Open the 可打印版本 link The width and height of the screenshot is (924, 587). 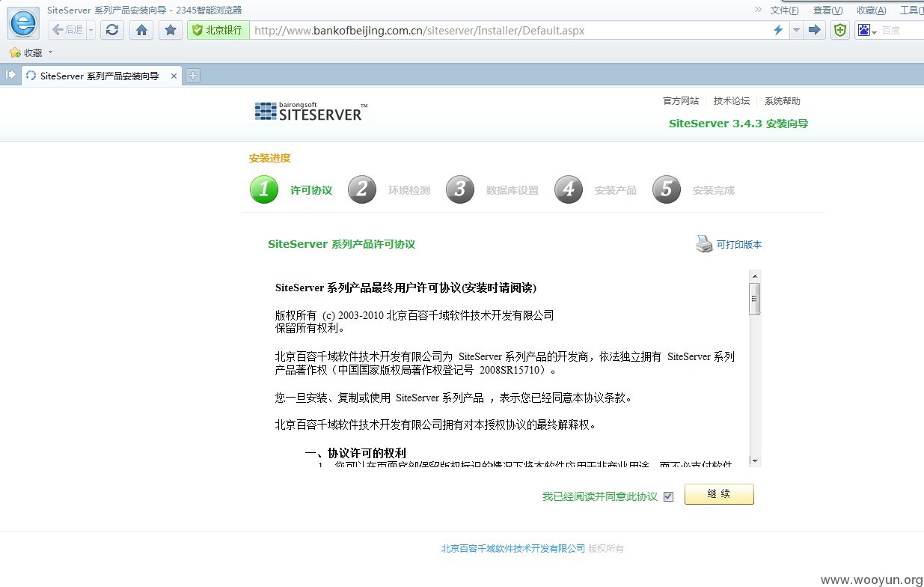[739, 244]
